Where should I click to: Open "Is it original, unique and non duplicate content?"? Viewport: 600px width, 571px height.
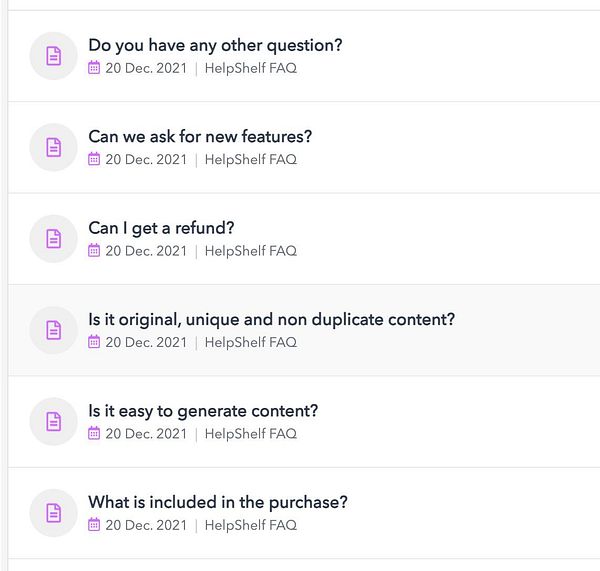coord(271,319)
